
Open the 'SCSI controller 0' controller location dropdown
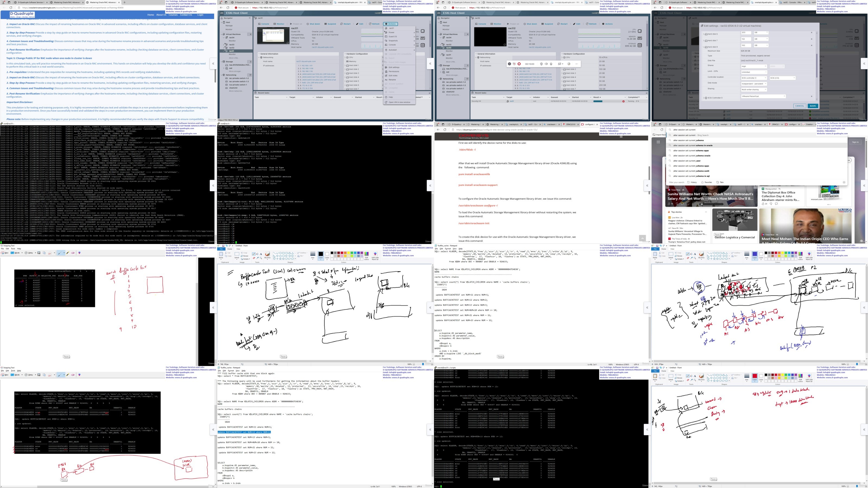(754, 78)
